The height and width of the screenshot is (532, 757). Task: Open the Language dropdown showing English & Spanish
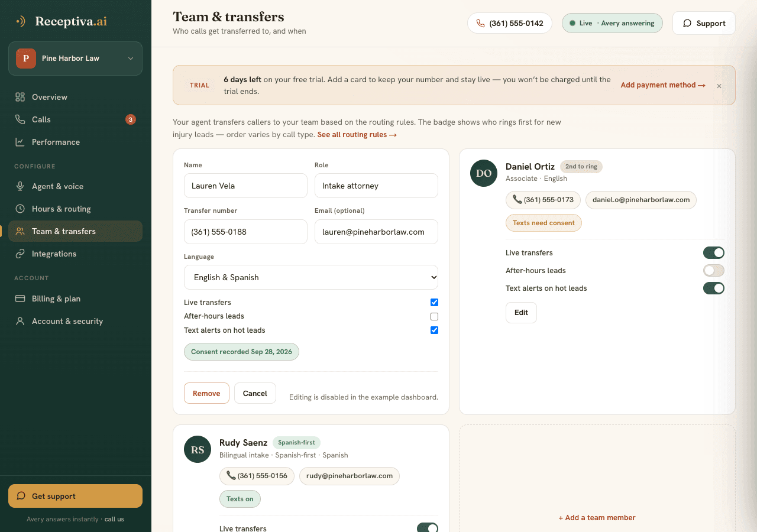pyautogui.click(x=311, y=277)
